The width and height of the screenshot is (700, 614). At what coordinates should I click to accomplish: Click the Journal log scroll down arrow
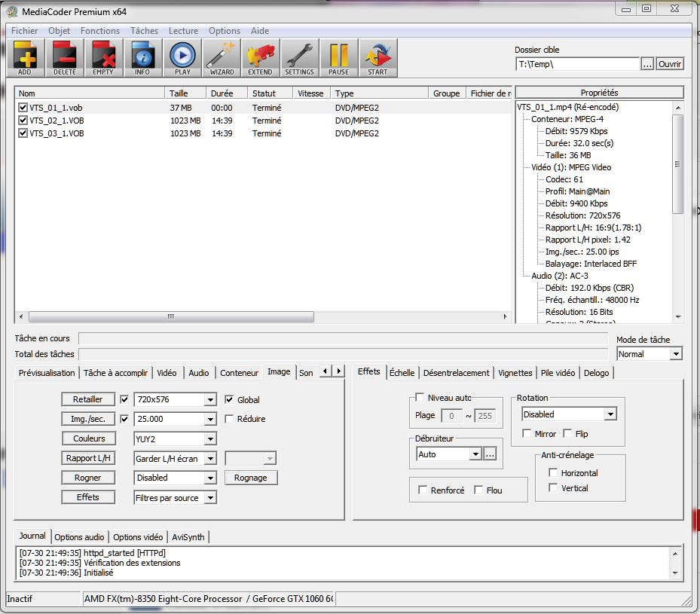click(675, 573)
